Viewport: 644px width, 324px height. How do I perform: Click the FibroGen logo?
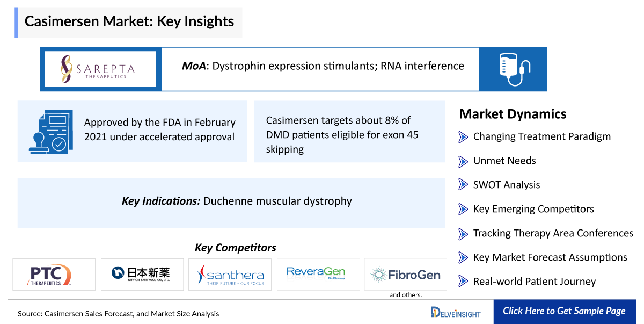405,275
